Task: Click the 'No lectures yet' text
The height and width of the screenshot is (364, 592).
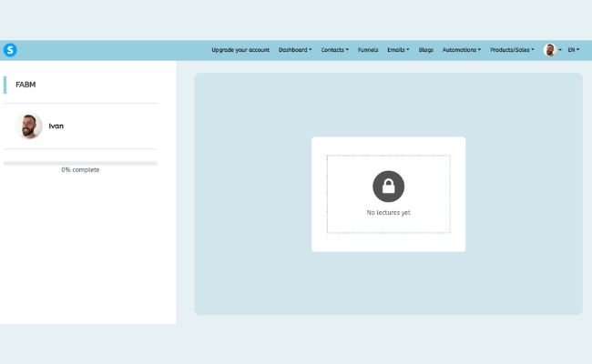Action: tap(389, 213)
